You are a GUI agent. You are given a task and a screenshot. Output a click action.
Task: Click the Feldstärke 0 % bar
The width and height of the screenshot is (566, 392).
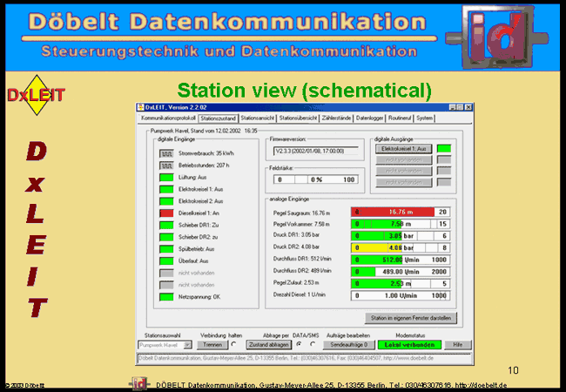[x=316, y=179]
